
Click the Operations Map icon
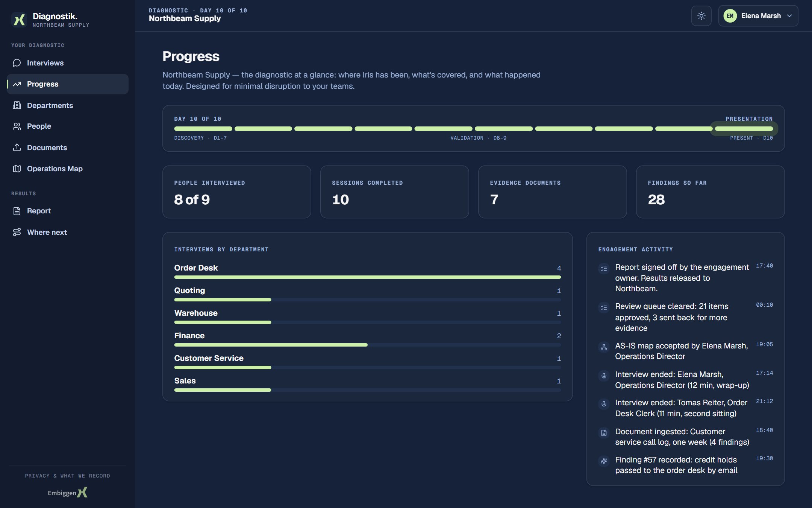click(x=17, y=169)
